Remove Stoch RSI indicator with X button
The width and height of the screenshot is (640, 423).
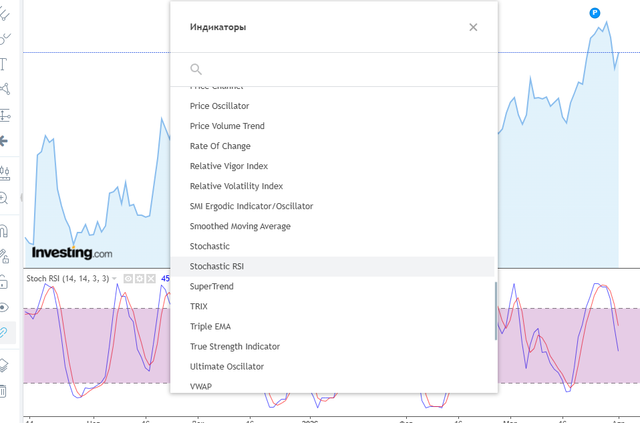pyautogui.click(x=151, y=278)
